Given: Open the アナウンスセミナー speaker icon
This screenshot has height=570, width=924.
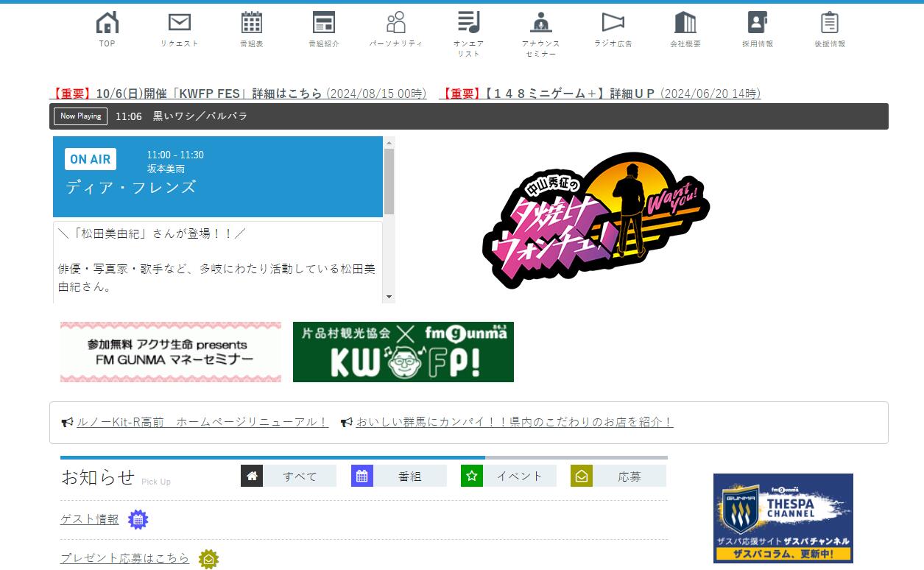Looking at the screenshot, I should 541,23.
